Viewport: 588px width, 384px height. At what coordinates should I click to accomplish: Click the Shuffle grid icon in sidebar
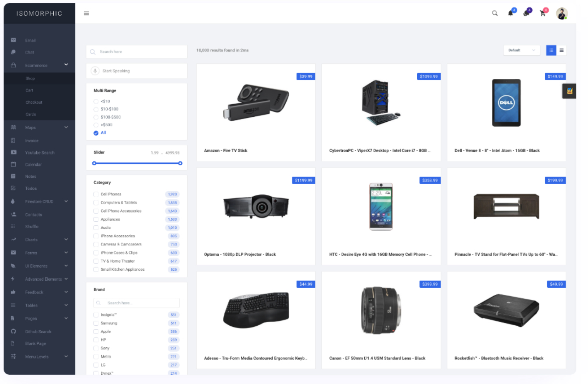pos(13,226)
